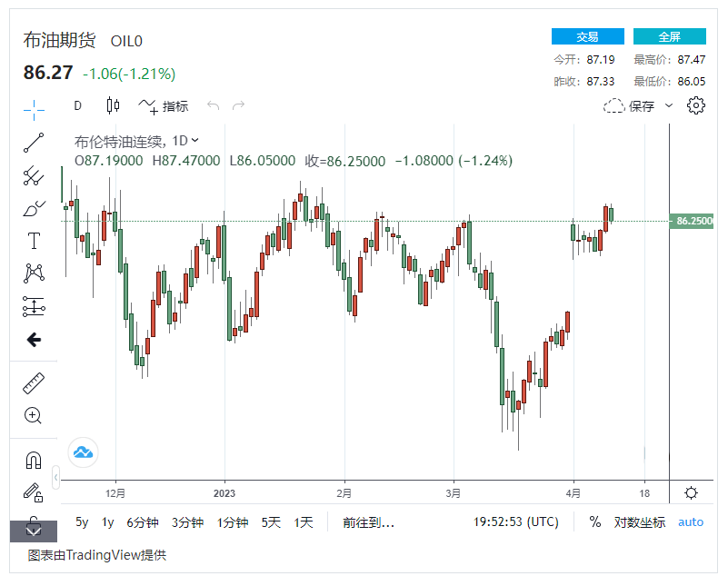728x576 pixels.
Task: Open chart settings gear in top toolbar
Action: pyautogui.click(x=696, y=106)
